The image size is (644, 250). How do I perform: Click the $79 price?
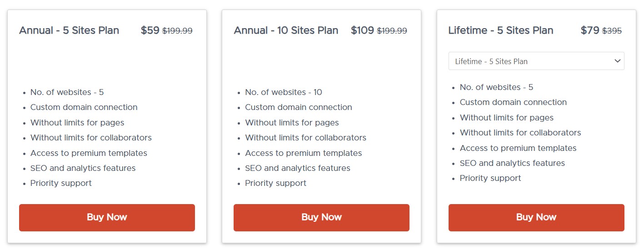[x=590, y=30]
